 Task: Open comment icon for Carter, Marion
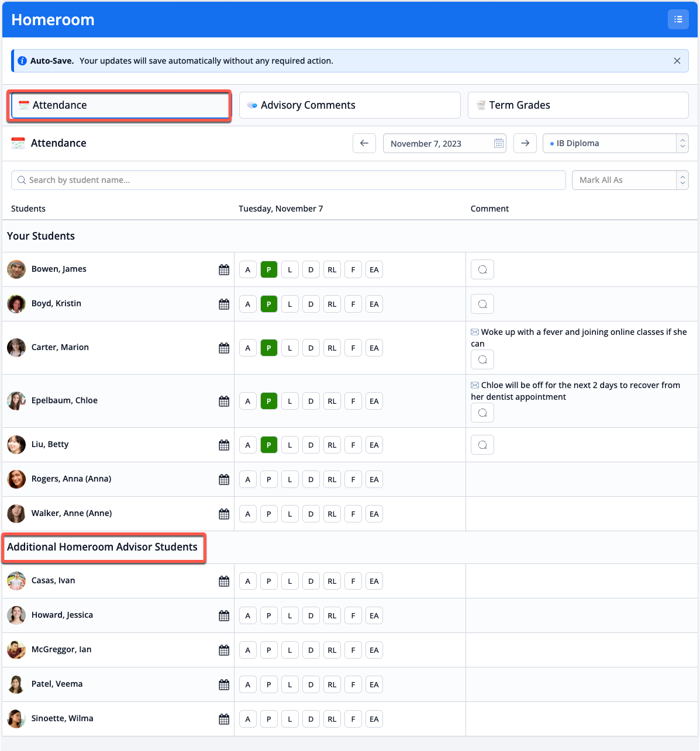pyautogui.click(x=482, y=359)
